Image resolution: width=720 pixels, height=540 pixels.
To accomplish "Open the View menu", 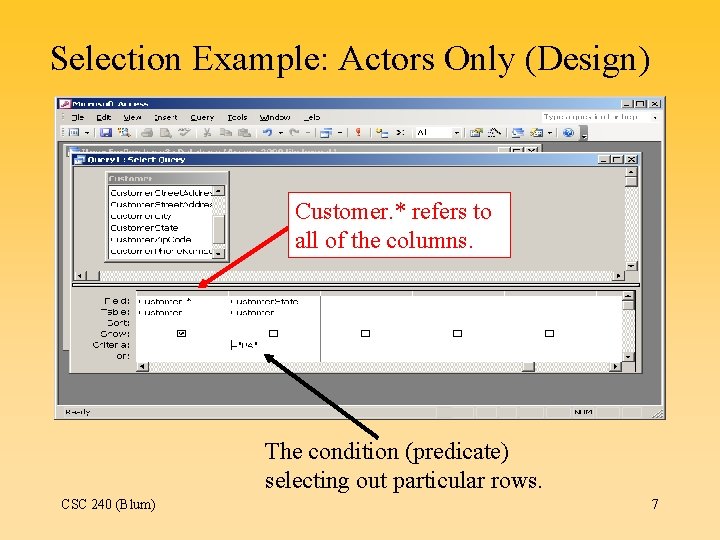I will [132, 118].
